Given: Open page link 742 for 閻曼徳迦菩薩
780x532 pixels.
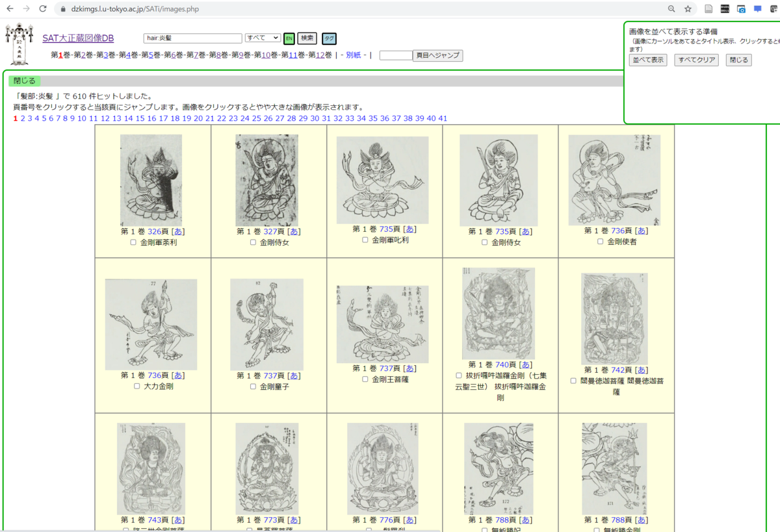Looking at the screenshot, I should pyautogui.click(x=617, y=370).
